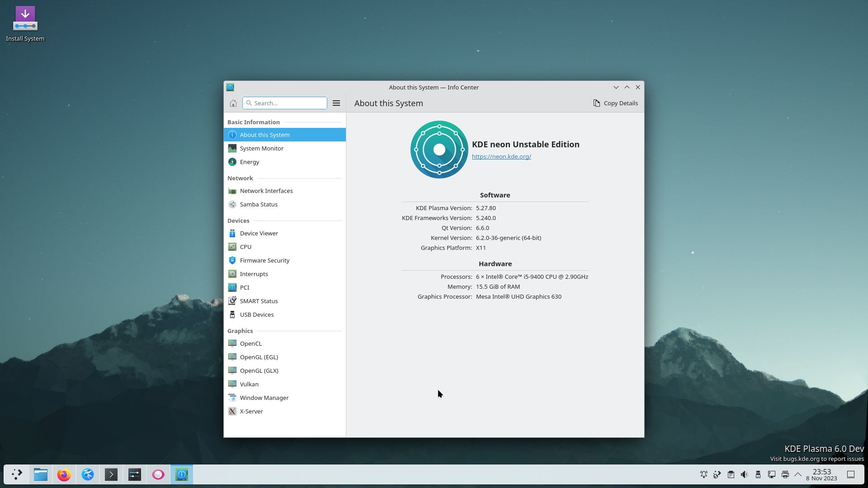Click the KDE neon logo image
The width and height of the screenshot is (868, 488).
tap(439, 150)
